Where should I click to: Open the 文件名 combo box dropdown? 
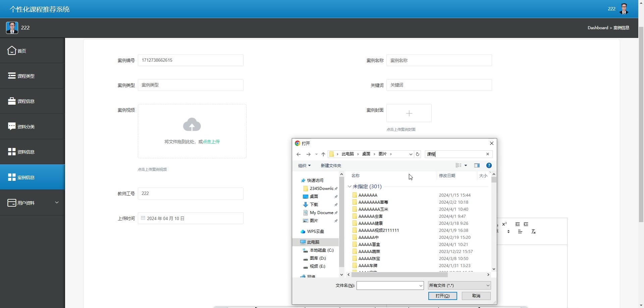tap(421, 286)
